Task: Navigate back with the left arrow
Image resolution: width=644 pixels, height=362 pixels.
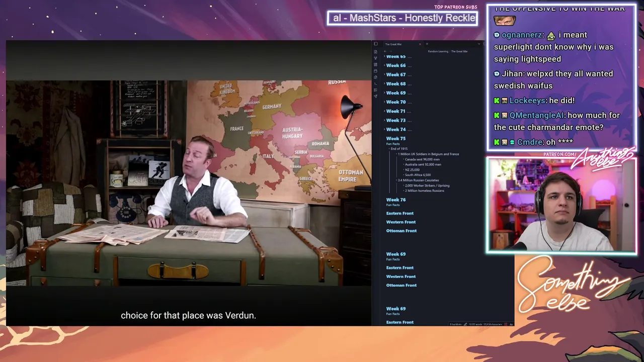Action: click(x=385, y=51)
